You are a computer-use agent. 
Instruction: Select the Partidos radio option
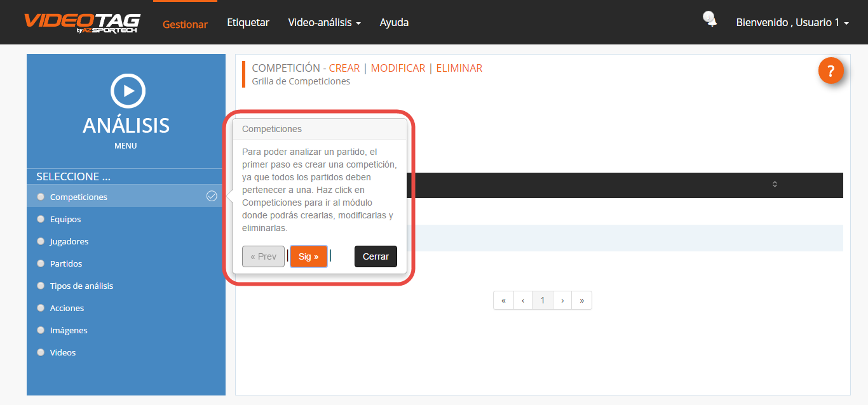coord(41,263)
